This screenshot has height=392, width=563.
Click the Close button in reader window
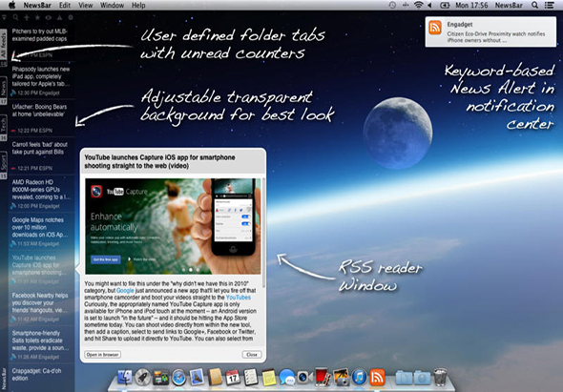click(x=252, y=355)
